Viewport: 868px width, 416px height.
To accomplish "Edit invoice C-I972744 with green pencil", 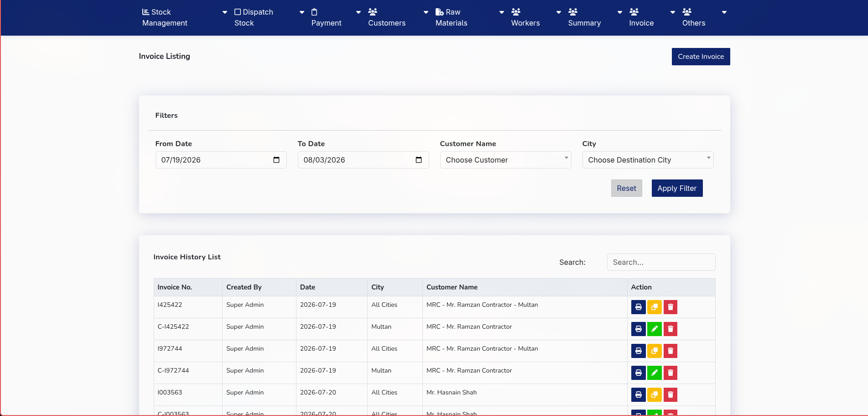I will point(654,373).
